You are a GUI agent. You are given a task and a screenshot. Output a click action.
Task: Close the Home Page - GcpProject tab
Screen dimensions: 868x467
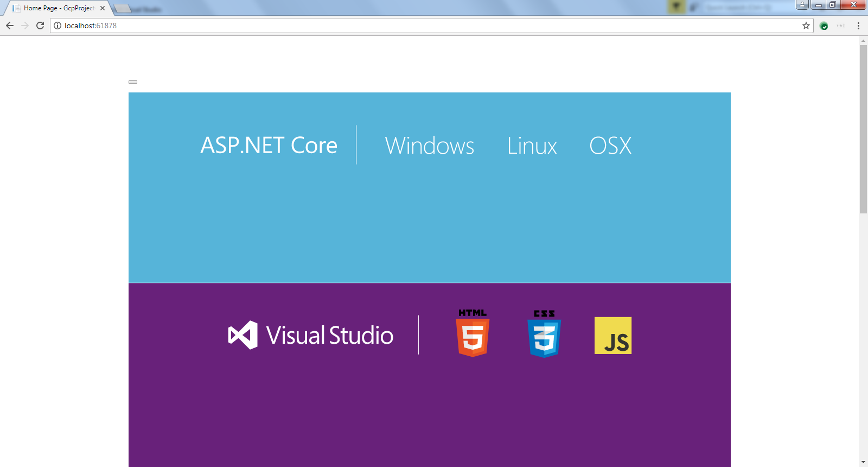[103, 8]
